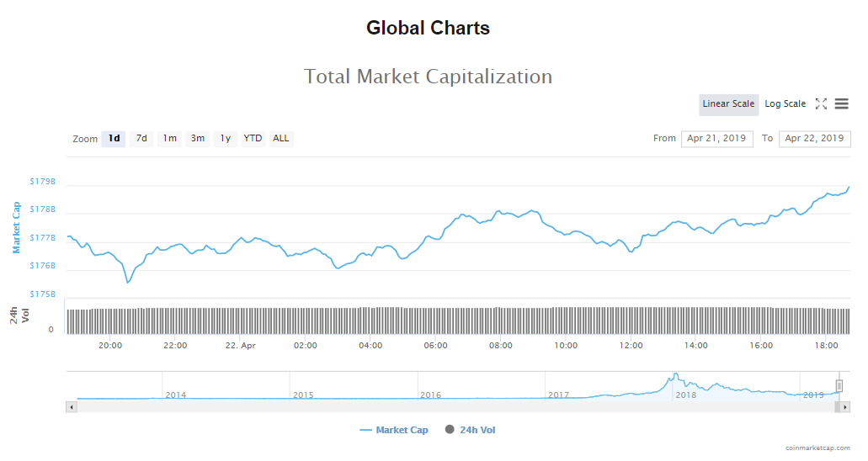Viewport: 868px width, 461px height.
Task: Click the navigator horizontal scrollbar track
Action: coord(455,407)
